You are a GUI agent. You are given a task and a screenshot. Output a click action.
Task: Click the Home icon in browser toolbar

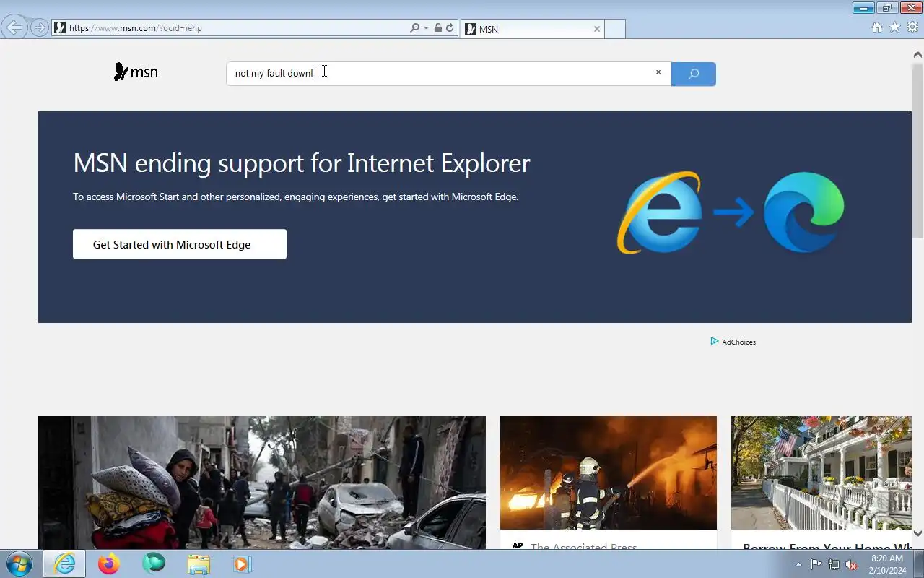coord(876,27)
